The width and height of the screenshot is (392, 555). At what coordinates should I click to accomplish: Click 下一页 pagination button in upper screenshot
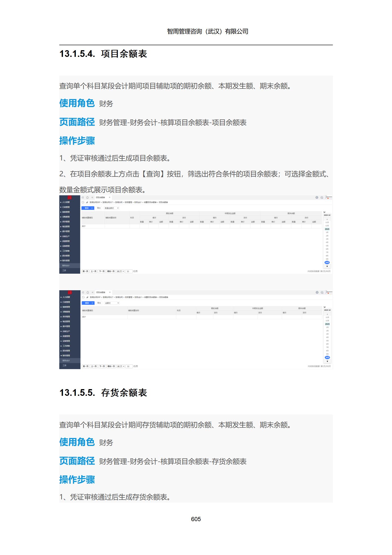(102, 271)
